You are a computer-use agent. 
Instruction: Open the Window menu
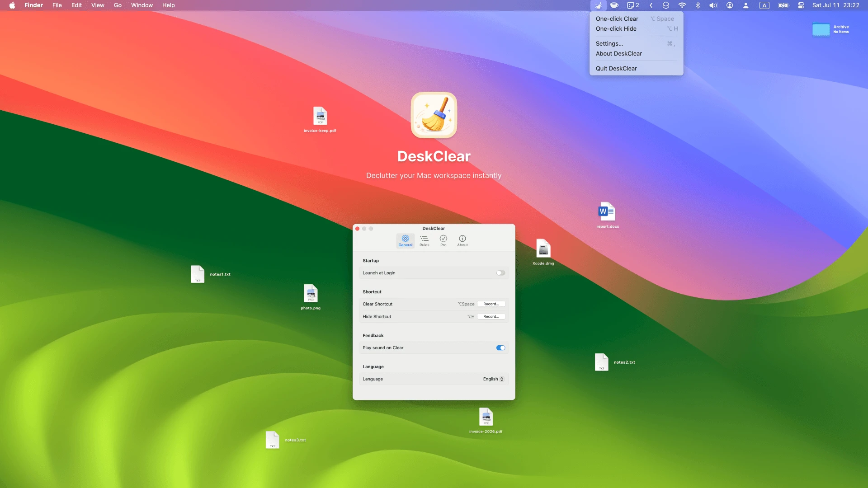pyautogui.click(x=142, y=5)
